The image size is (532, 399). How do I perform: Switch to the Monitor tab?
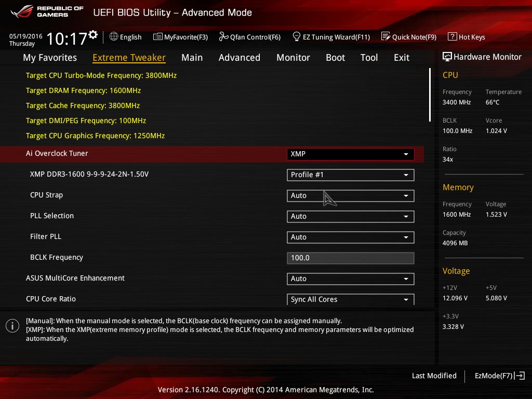click(293, 58)
